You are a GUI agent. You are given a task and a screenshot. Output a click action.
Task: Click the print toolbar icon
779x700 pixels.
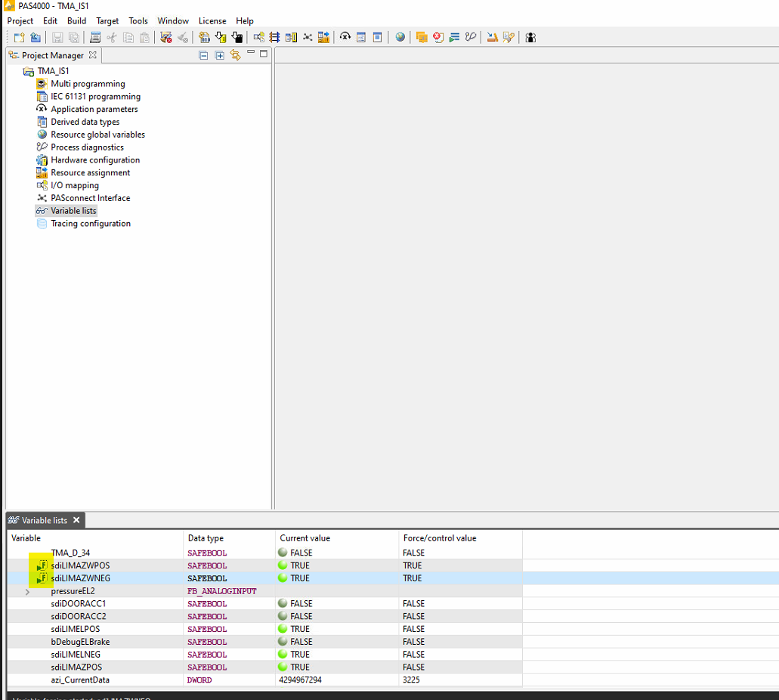coord(95,37)
